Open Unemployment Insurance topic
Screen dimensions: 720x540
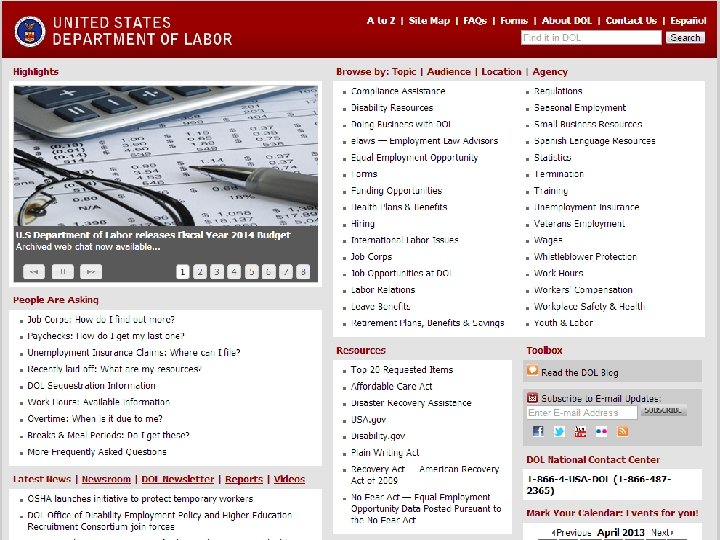point(586,207)
